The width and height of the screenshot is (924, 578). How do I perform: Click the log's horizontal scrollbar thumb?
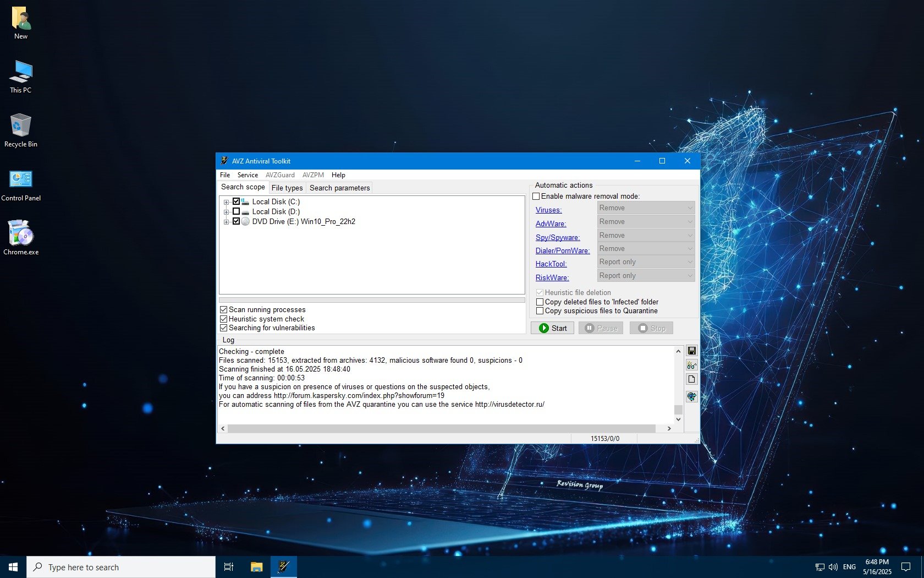[441, 428]
